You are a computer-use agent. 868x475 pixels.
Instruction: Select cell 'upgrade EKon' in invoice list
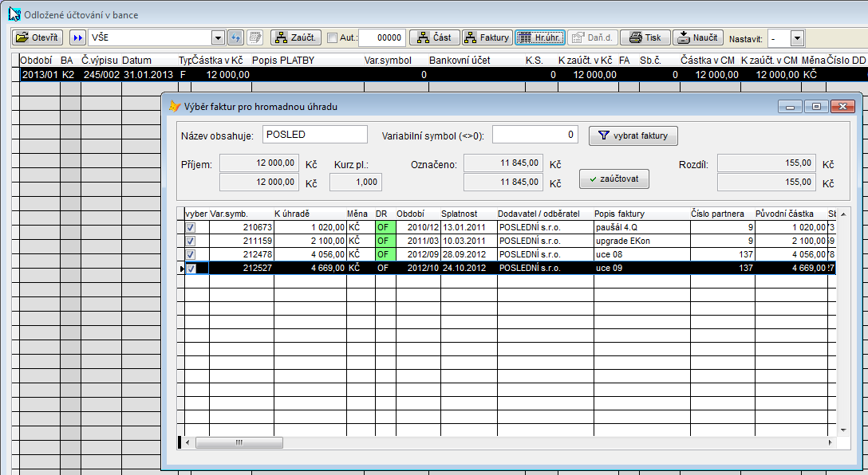click(x=641, y=241)
